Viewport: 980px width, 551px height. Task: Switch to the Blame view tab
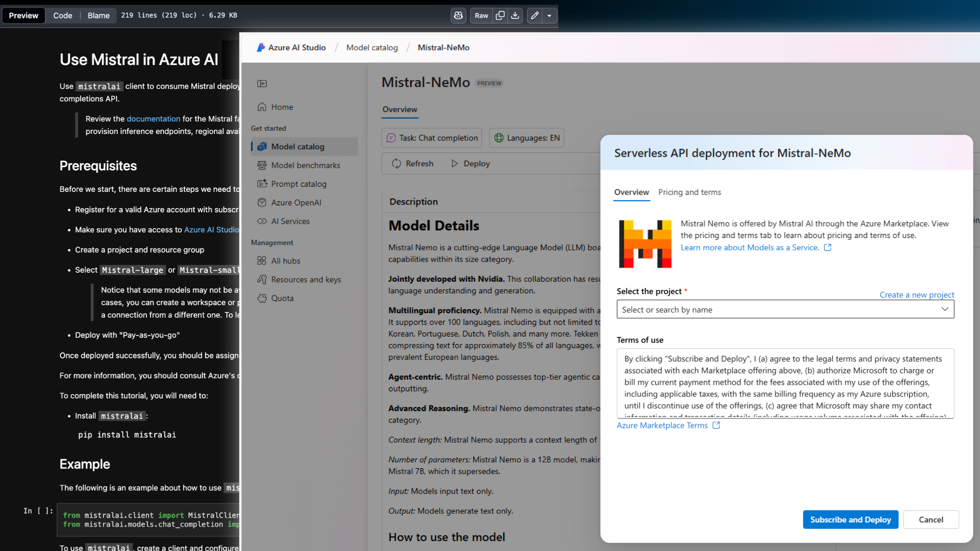point(98,16)
